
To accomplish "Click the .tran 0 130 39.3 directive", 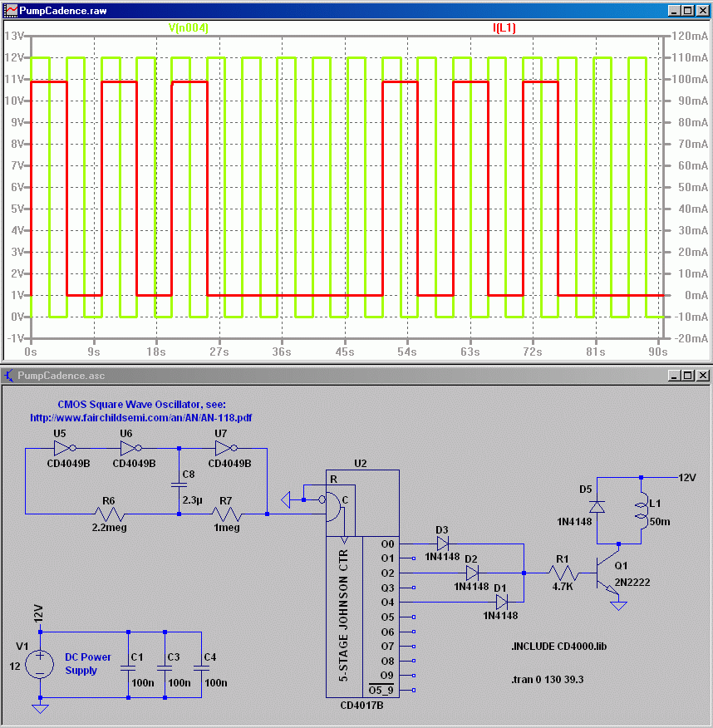I will pos(548,679).
